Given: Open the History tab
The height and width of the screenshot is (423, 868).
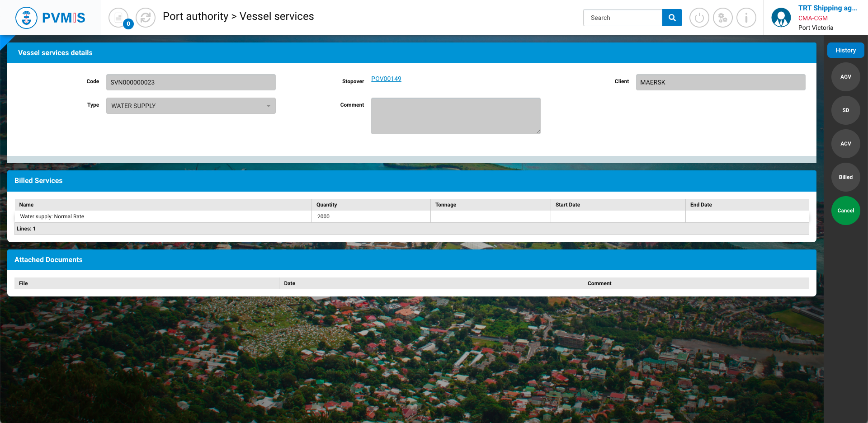Looking at the screenshot, I should (845, 50).
